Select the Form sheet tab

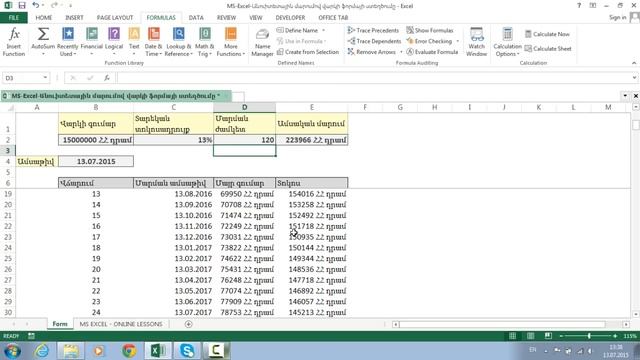pyautogui.click(x=60, y=324)
